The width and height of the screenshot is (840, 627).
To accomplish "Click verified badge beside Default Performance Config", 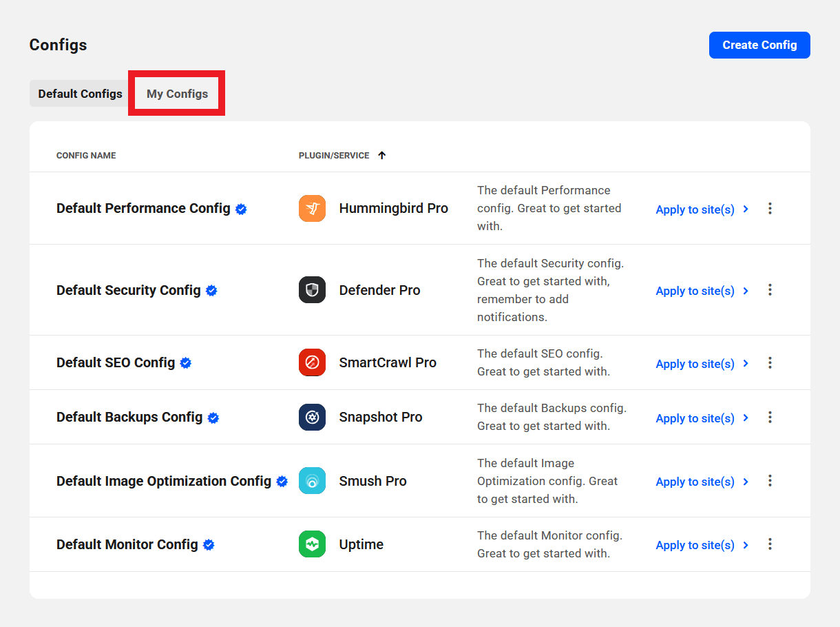I will pyautogui.click(x=241, y=209).
